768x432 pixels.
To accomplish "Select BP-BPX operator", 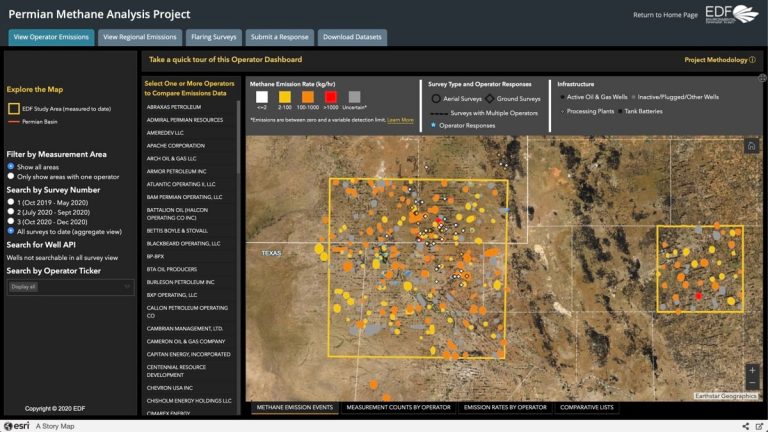I will coord(155,256).
